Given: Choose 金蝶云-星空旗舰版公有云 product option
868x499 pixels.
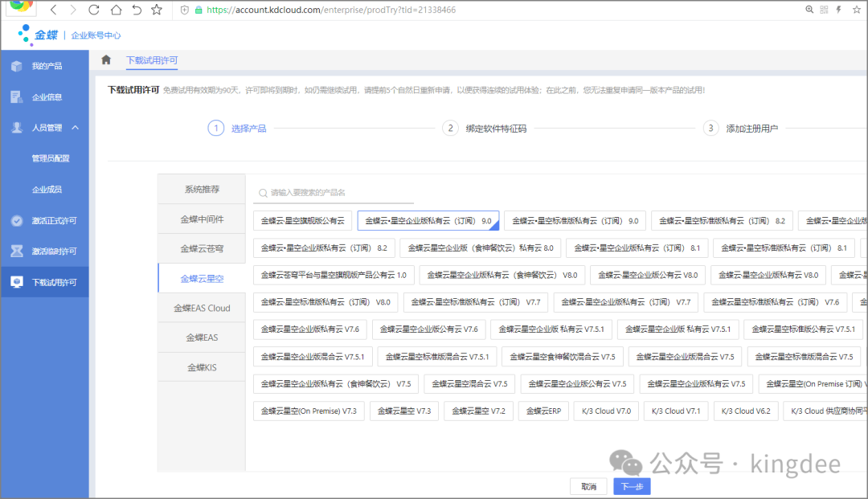Looking at the screenshot, I should (x=301, y=221).
